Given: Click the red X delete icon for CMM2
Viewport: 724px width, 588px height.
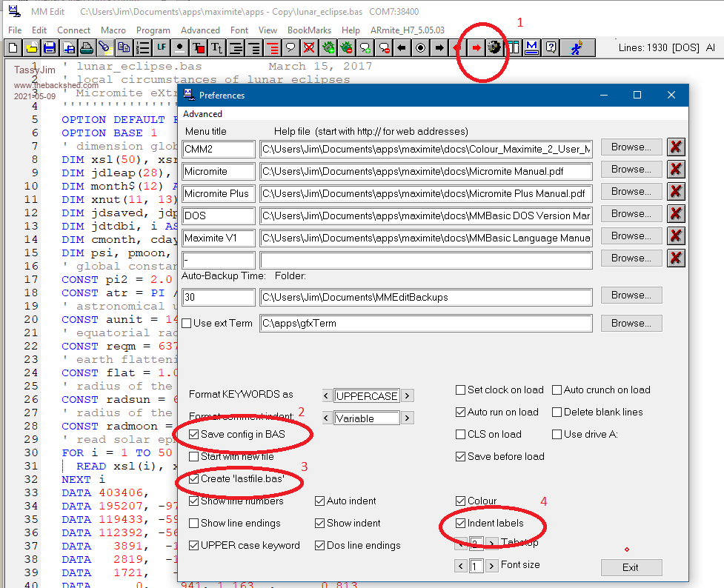Looking at the screenshot, I should point(675,147).
